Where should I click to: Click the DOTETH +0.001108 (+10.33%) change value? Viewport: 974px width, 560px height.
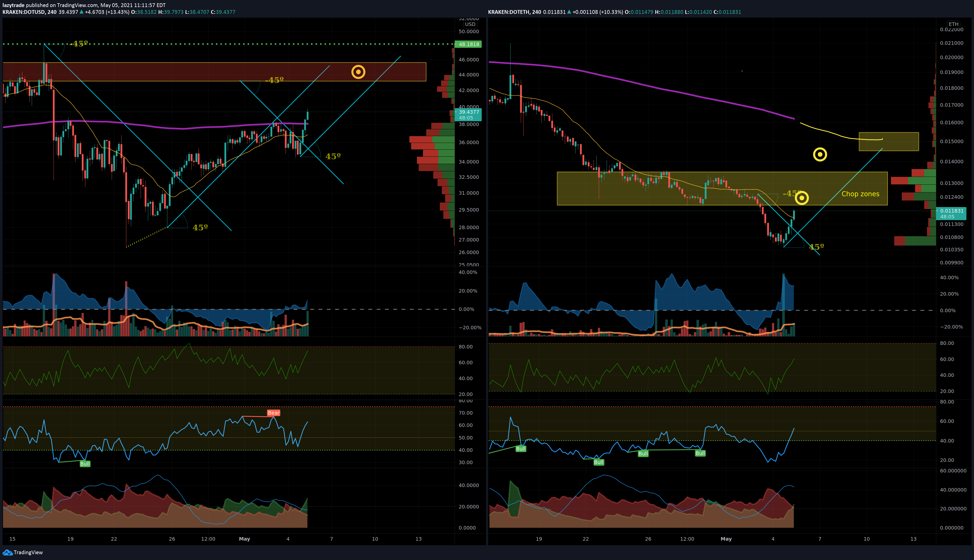click(x=597, y=12)
